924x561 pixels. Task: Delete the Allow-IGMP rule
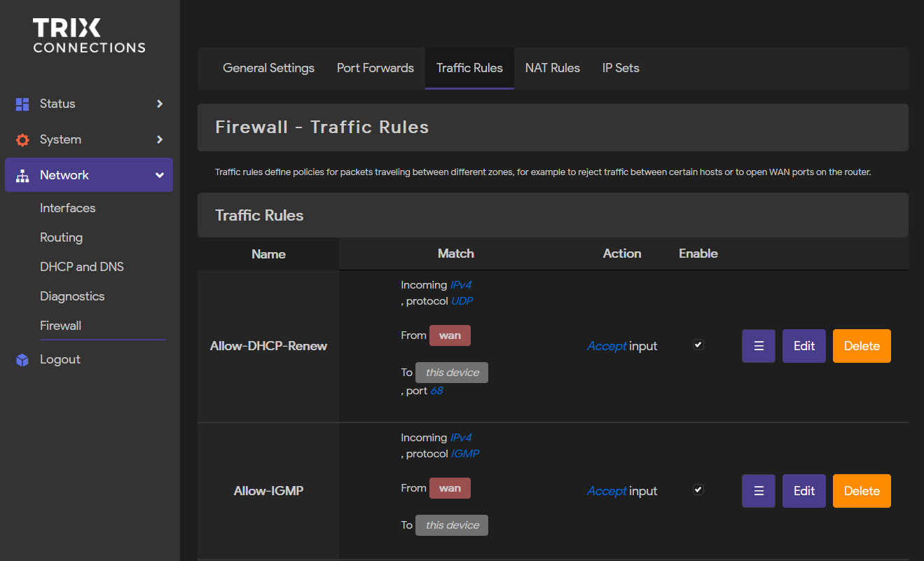pos(862,490)
